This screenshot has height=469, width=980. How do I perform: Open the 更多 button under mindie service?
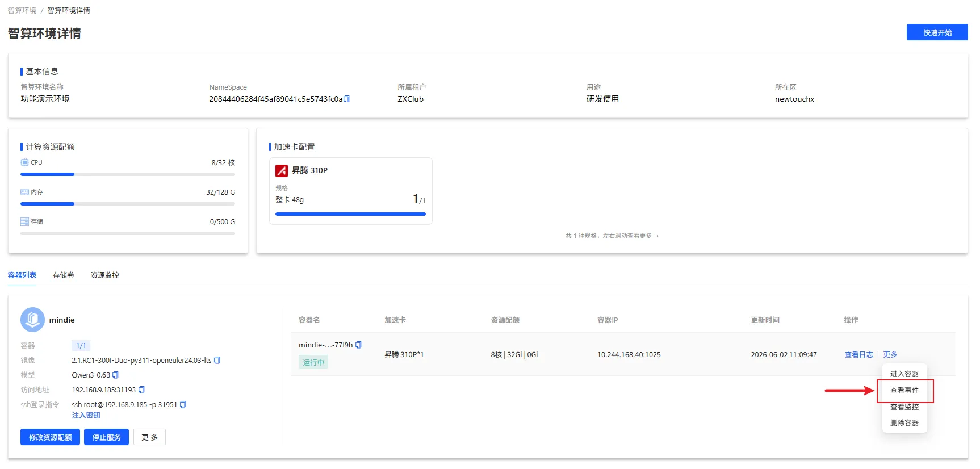point(150,437)
